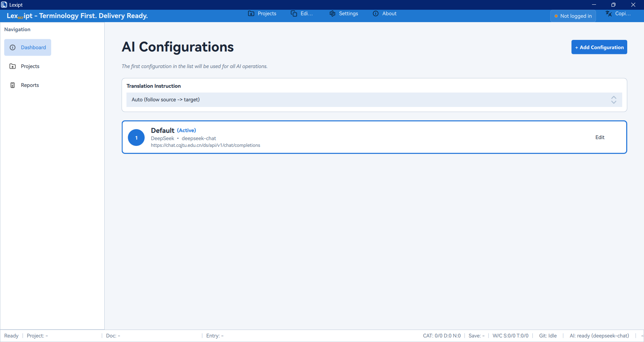Open the Settings menu item
Image resolution: width=644 pixels, height=342 pixels.
pos(348,14)
